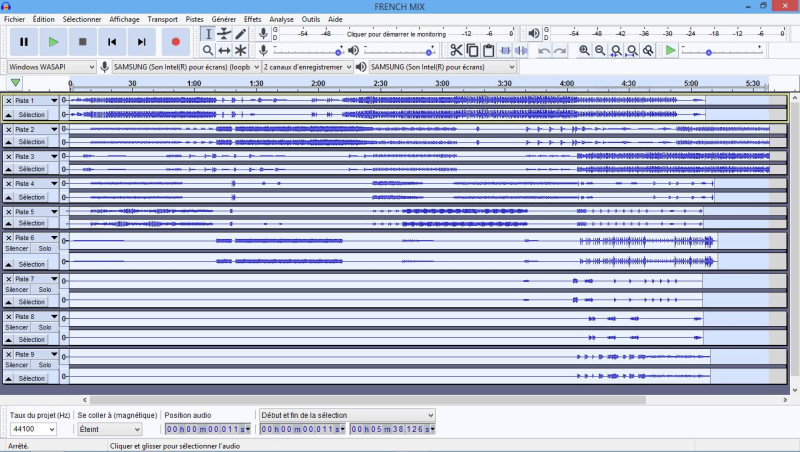The image size is (800, 452).
Task: Click the Sélection button on Piste 3
Action: tap(32, 170)
